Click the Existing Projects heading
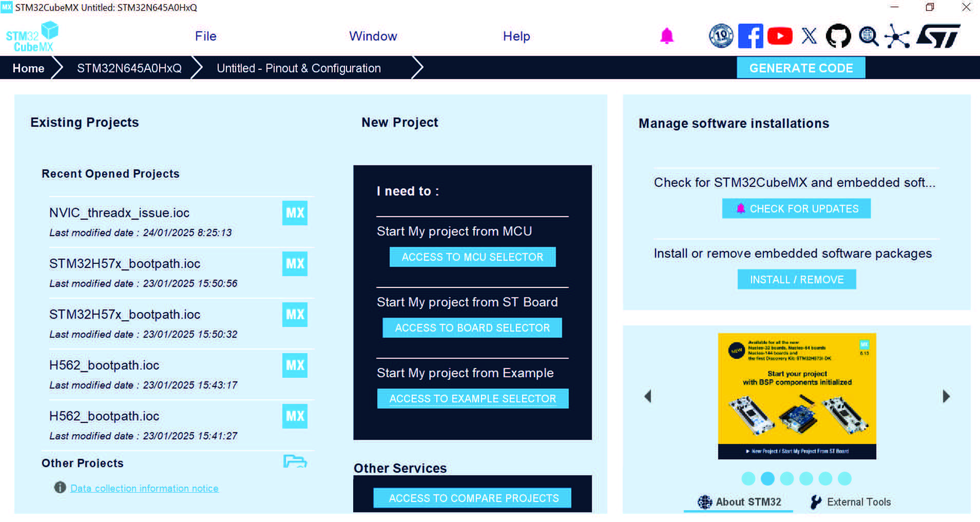The width and height of the screenshot is (980, 522). point(85,122)
